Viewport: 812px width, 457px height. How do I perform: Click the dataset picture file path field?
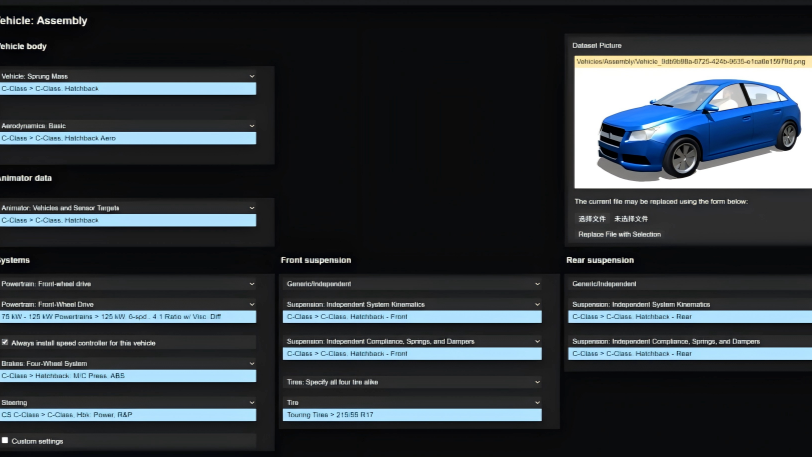point(692,61)
